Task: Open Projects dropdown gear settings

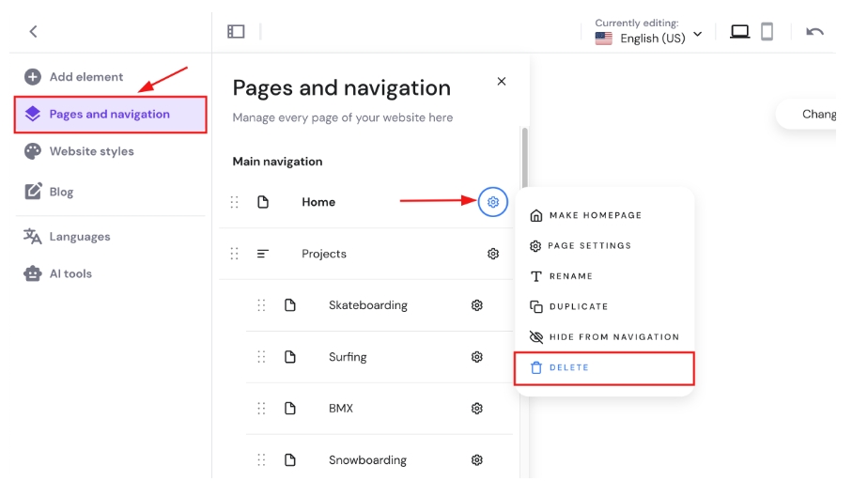Action: pyautogui.click(x=493, y=254)
